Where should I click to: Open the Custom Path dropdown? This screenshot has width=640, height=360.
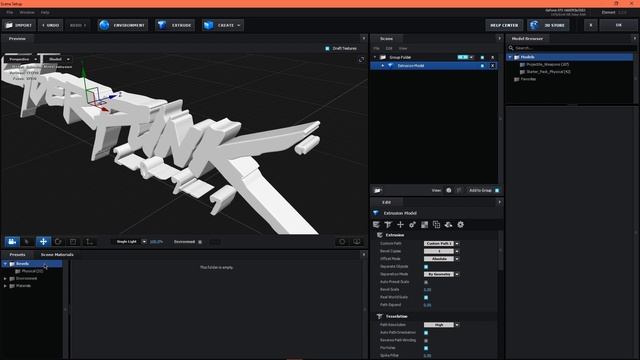point(441,243)
